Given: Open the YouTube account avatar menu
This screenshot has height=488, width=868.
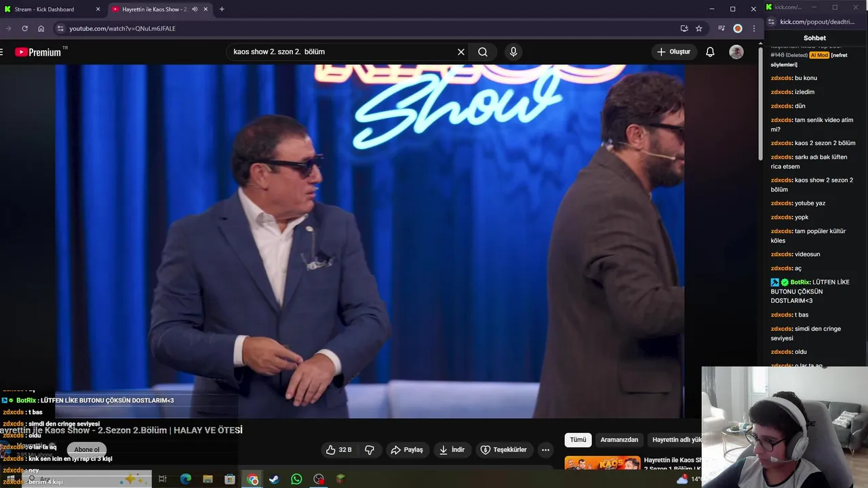Looking at the screenshot, I should pyautogui.click(x=736, y=52).
